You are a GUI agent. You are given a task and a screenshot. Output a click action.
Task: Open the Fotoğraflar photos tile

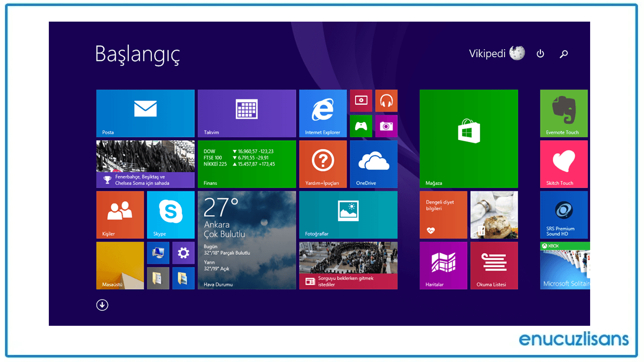(x=348, y=215)
